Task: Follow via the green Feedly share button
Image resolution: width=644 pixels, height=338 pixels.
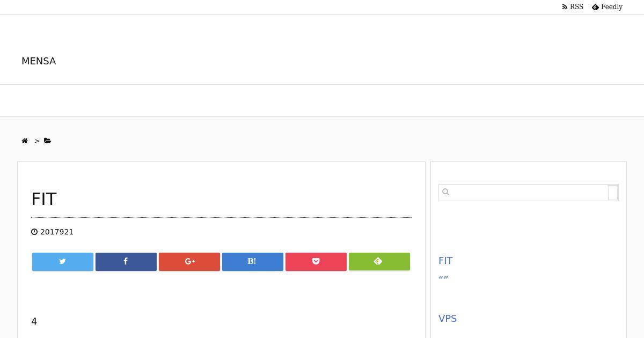Action: click(379, 262)
